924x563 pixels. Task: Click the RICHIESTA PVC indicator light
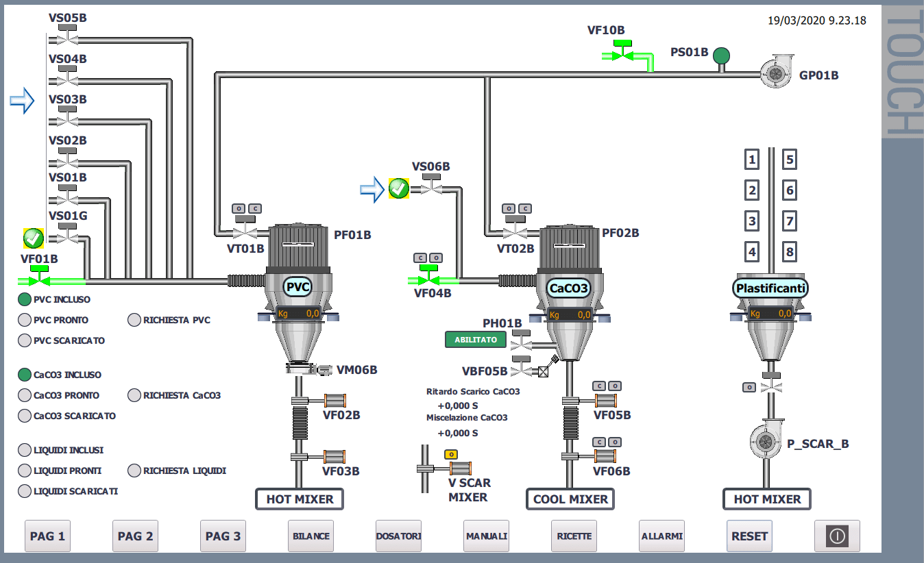[x=134, y=320]
